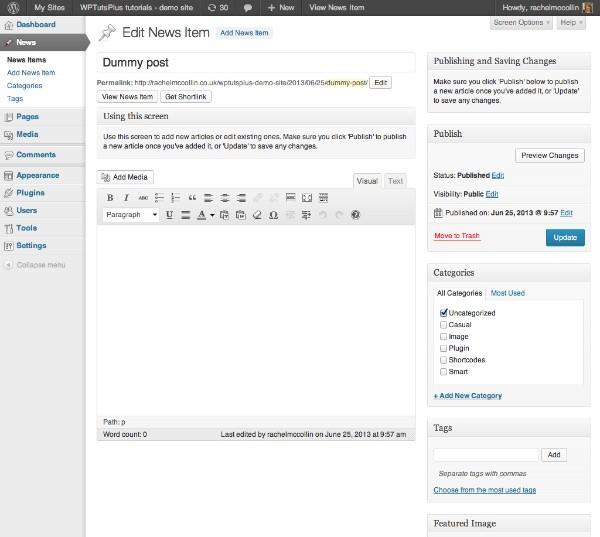Apply italic formatting with the I icon
Screen dimensions: 600x537
click(126, 198)
